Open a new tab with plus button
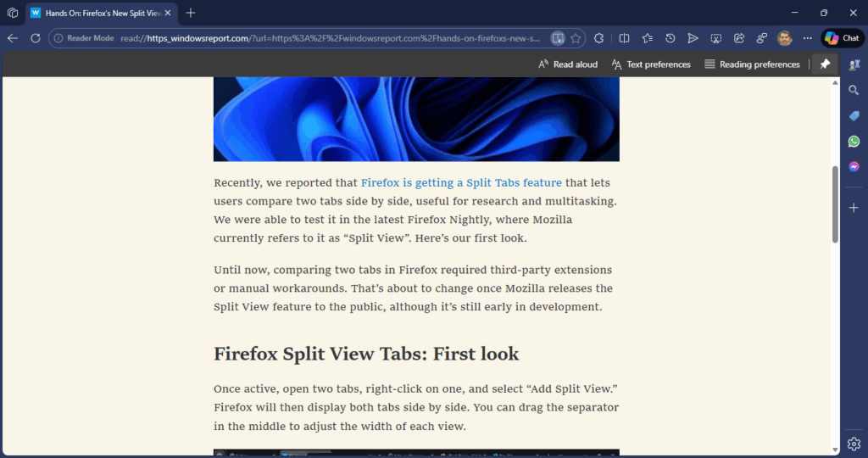Viewport: 868px width, 458px height. click(191, 13)
